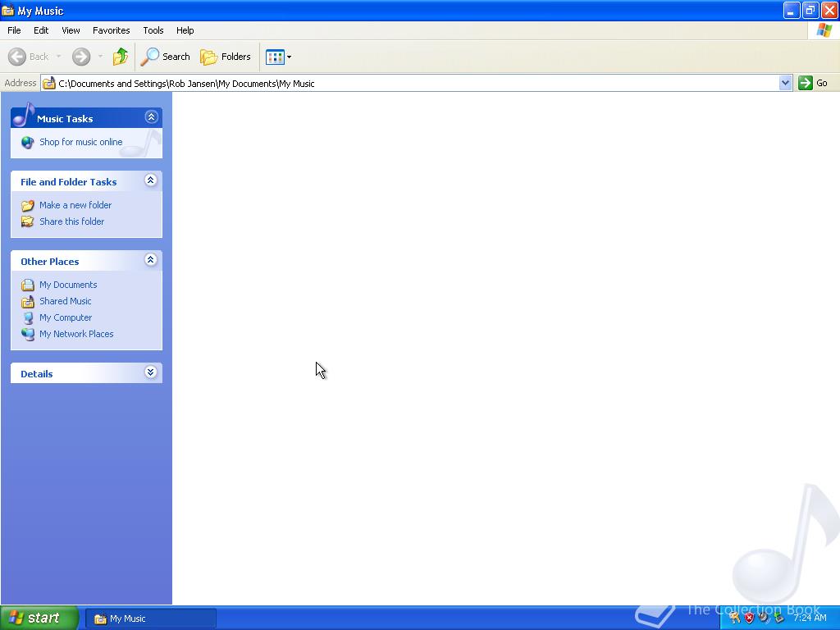840x630 pixels.
Task: Click the My Computer icon
Action: 27,317
